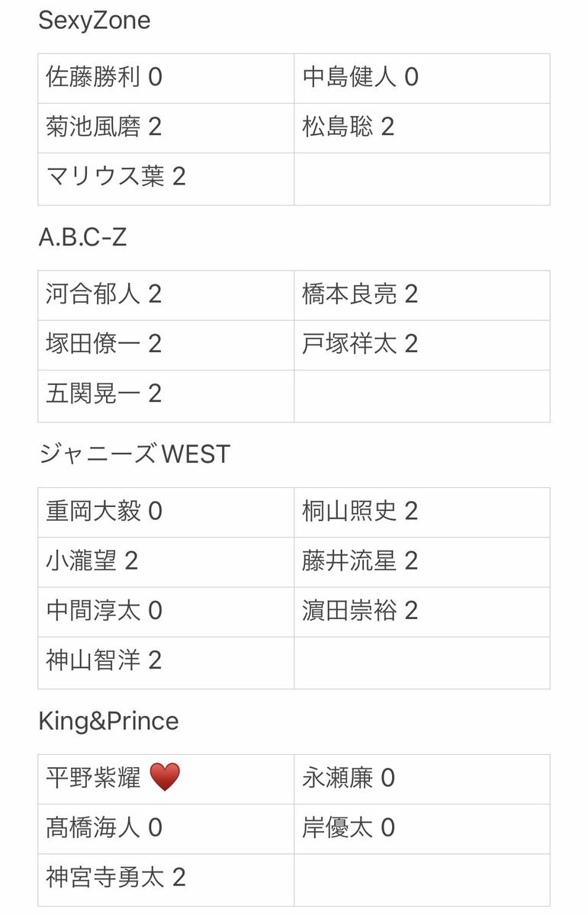Tap the red heart next to 平野紫耀
Screen dimensions: 588x915
click(165, 778)
